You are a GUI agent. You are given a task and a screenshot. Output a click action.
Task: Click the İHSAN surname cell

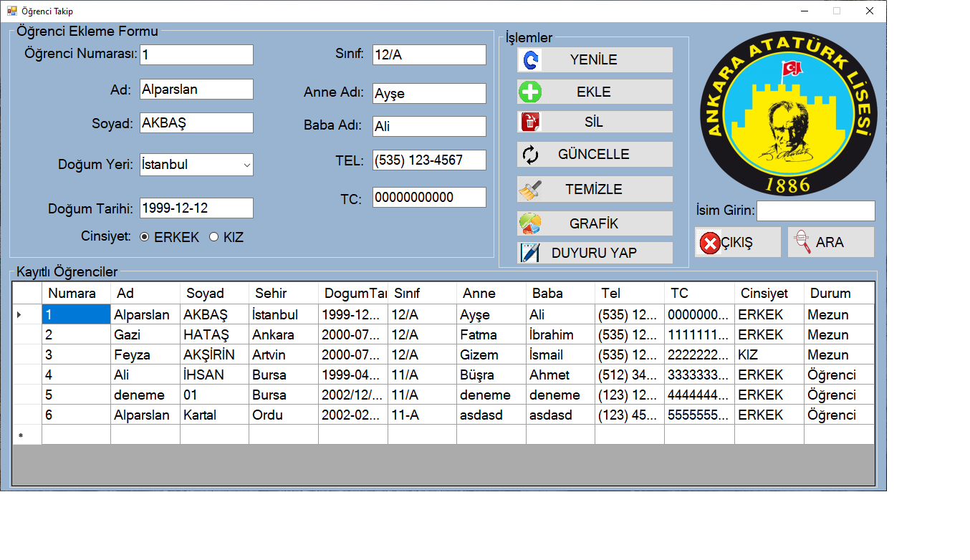214,375
